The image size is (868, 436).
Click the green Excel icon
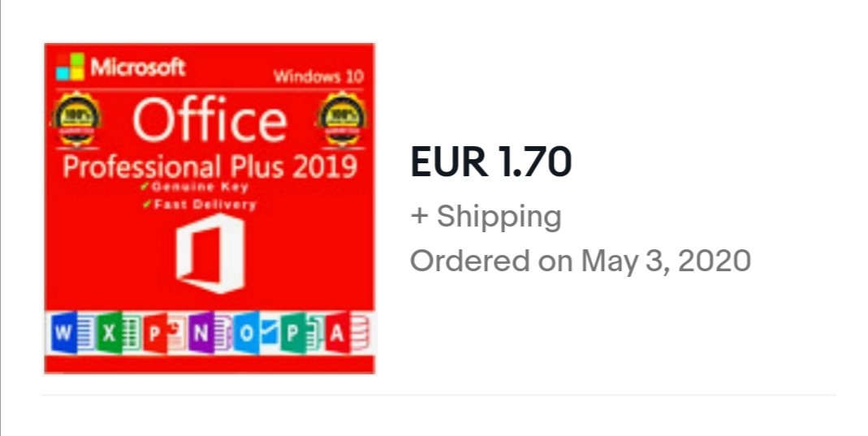118,333
